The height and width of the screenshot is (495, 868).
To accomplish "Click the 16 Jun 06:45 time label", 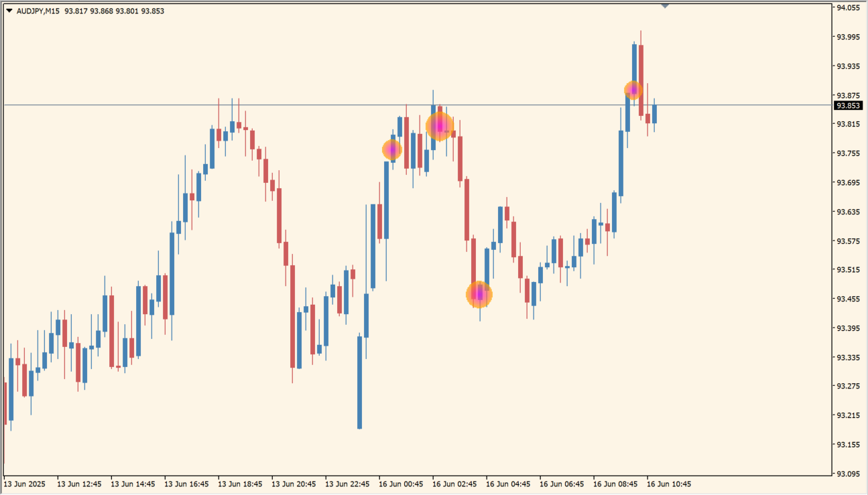I will click(x=562, y=484).
